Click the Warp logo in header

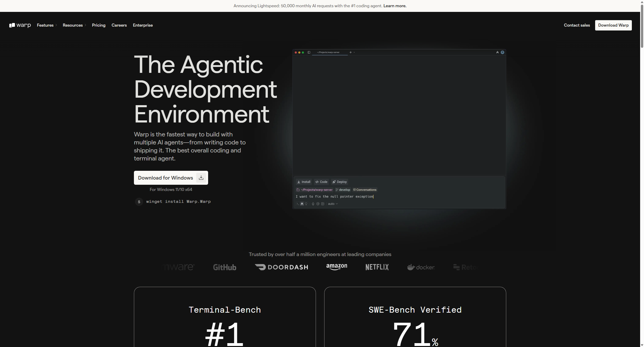(20, 25)
